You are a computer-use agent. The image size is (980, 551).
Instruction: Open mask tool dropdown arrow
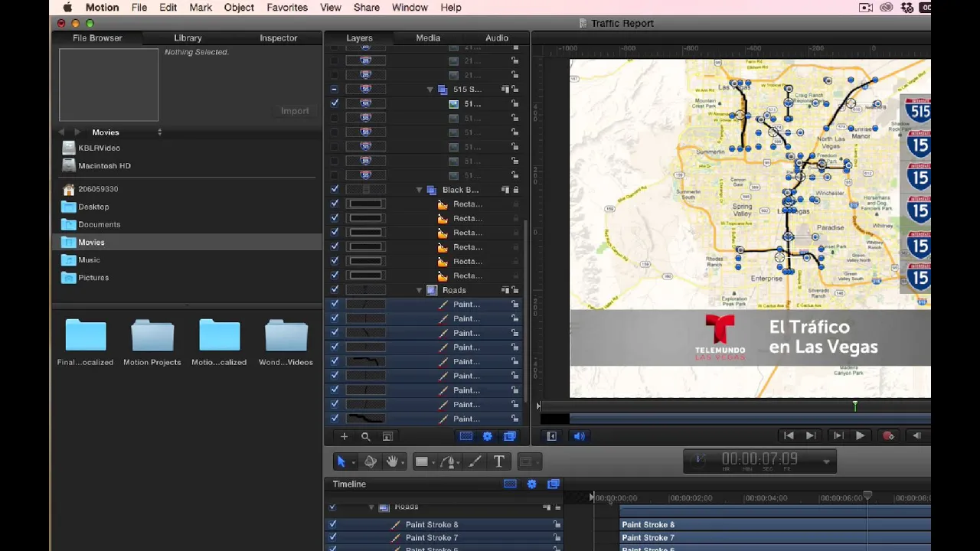[x=537, y=463]
